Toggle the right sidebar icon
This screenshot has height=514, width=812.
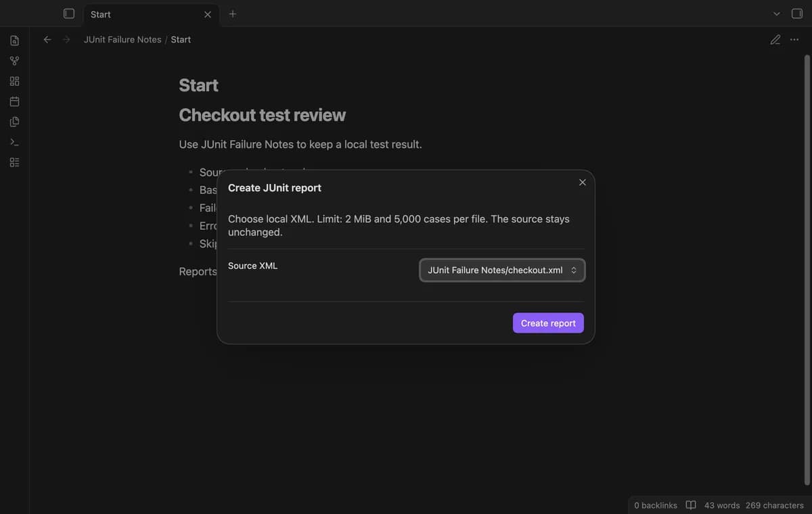pos(797,14)
